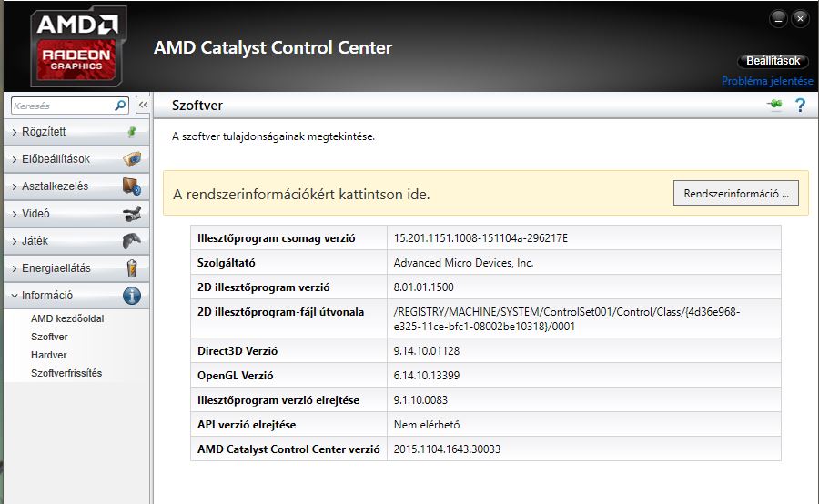819x504 pixels.
Task: Click the Illesztőprogram csomag verzió label
Action: click(277, 238)
